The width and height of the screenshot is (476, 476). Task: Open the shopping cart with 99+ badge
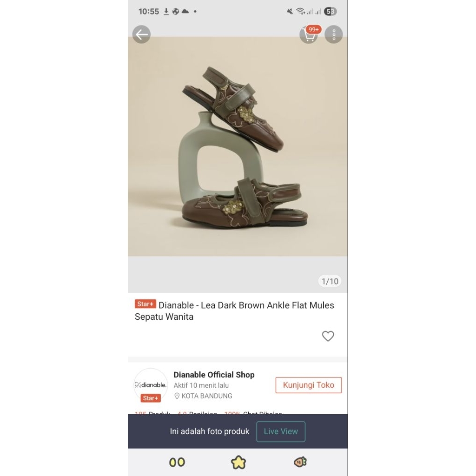click(309, 34)
